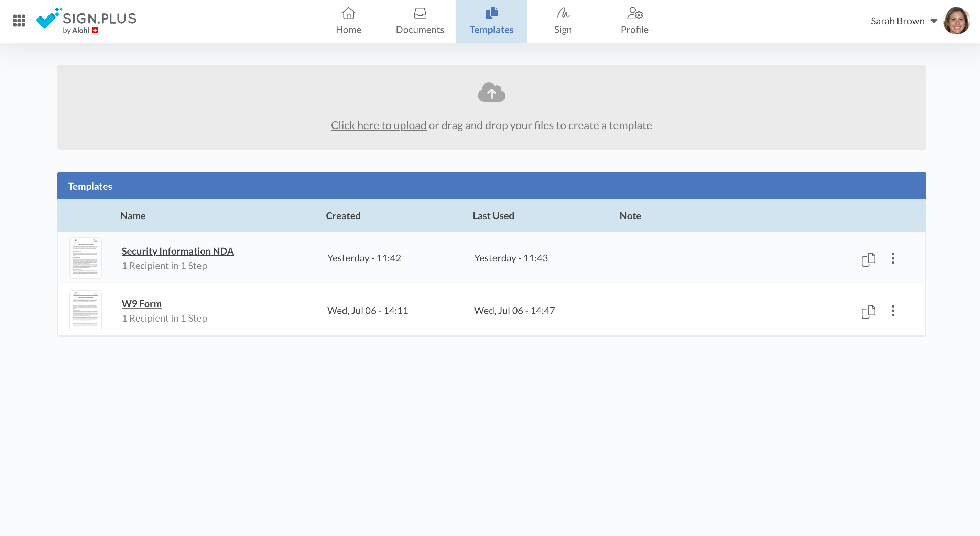
Task: Click the Sign.Plus logo
Action: (x=86, y=21)
